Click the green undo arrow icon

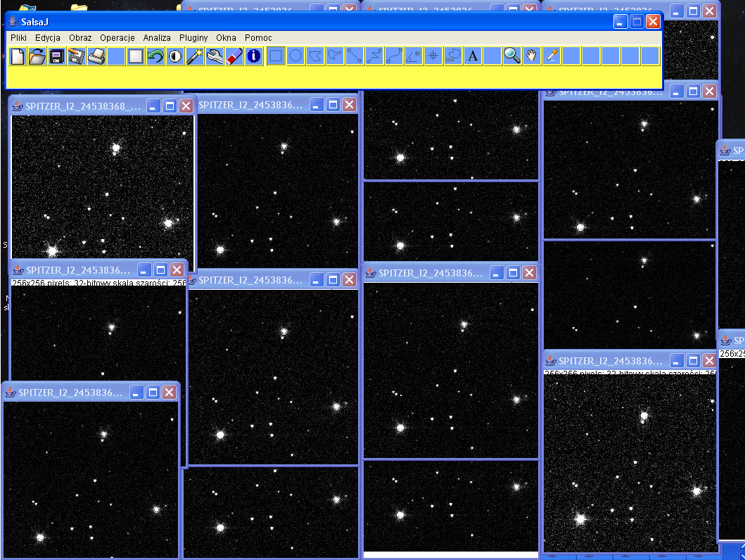[155, 56]
